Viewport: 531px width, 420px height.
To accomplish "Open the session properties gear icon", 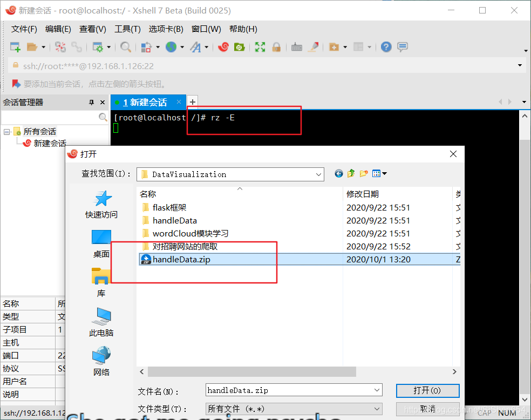I will tap(98, 47).
